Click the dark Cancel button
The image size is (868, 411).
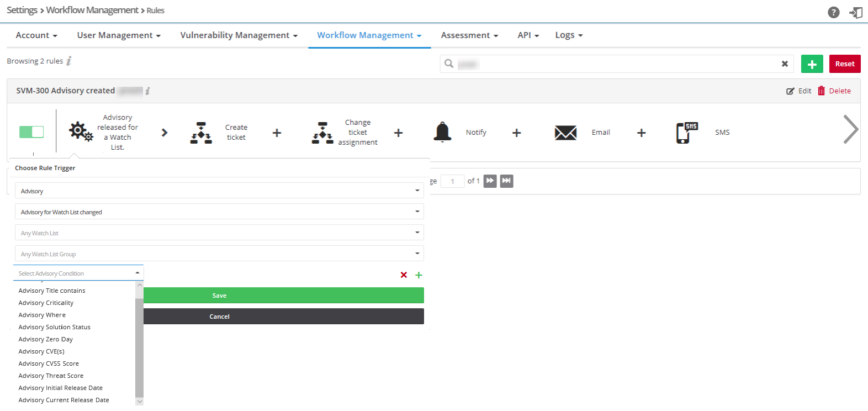(x=284, y=317)
